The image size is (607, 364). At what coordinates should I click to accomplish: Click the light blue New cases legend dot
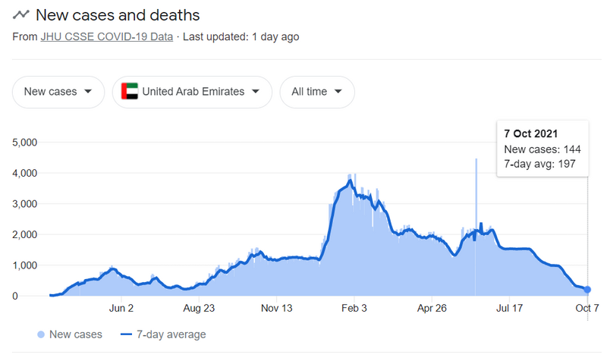pyautogui.click(x=41, y=334)
